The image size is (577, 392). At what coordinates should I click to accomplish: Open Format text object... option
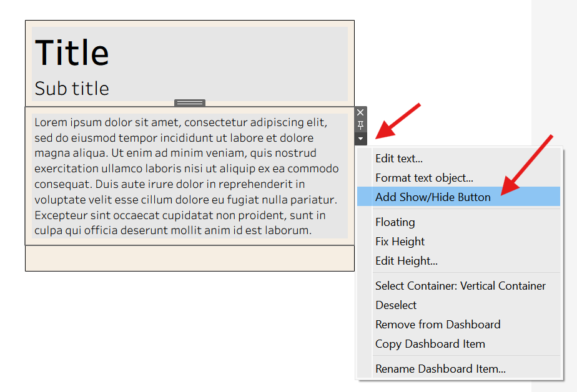point(424,178)
